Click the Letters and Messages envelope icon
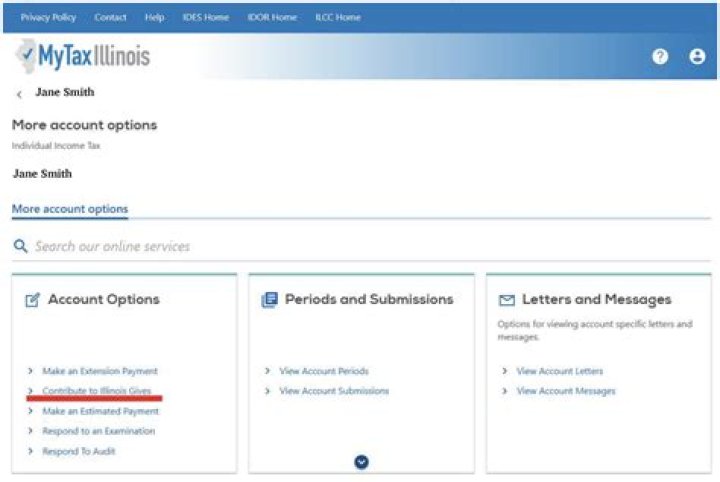The image size is (720, 482). pyautogui.click(x=506, y=300)
